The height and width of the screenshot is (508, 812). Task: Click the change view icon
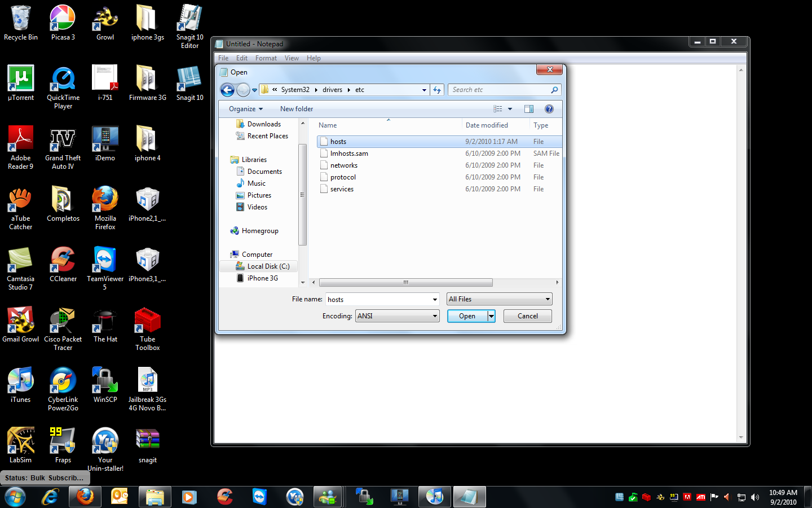click(x=497, y=109)
